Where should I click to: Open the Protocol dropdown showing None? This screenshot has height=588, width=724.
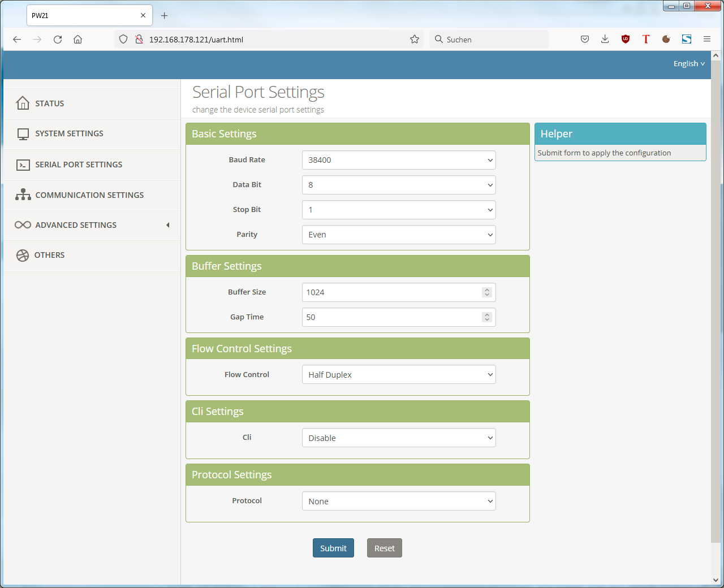399,501
